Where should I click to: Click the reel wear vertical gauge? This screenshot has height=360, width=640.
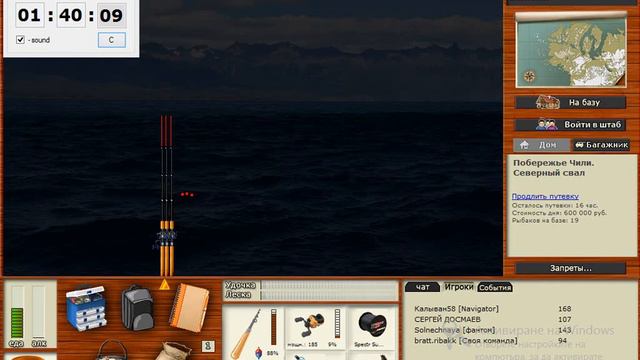(x=337, y=323)
